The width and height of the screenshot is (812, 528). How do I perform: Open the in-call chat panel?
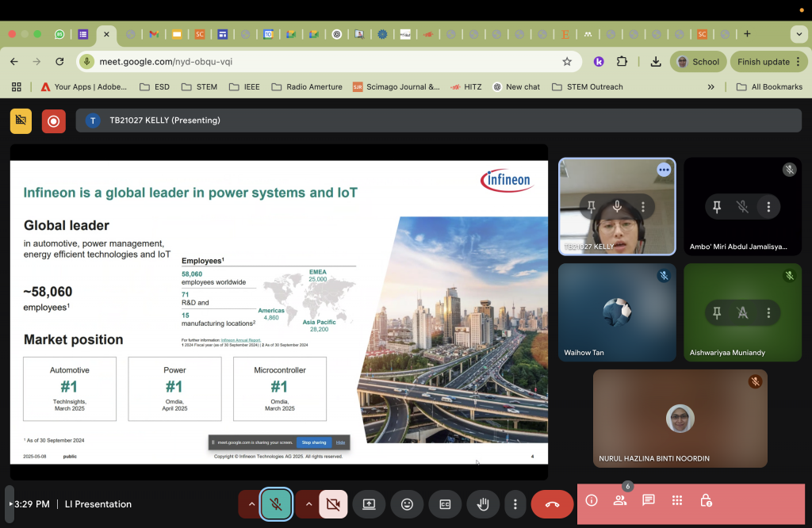649,500
